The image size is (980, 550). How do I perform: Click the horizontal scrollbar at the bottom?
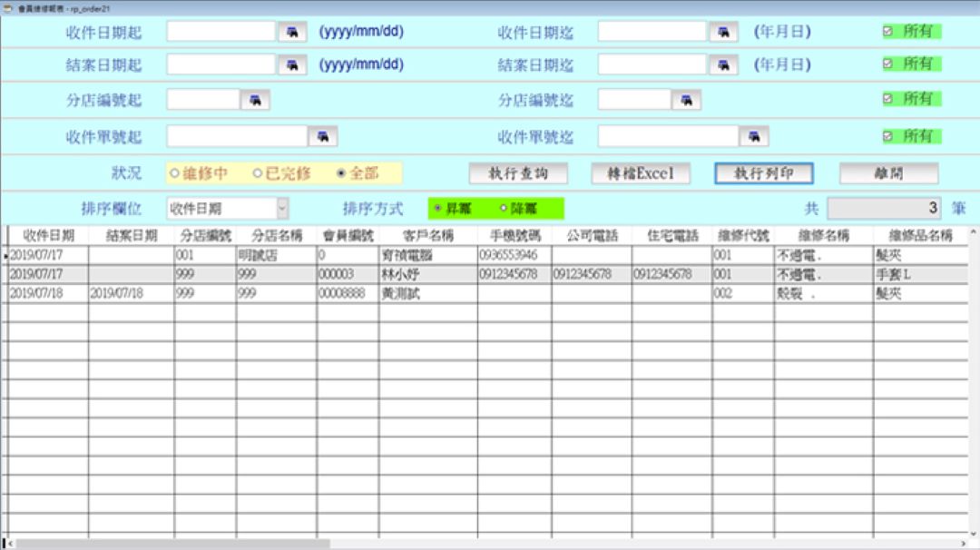click(x=172, y=544)
